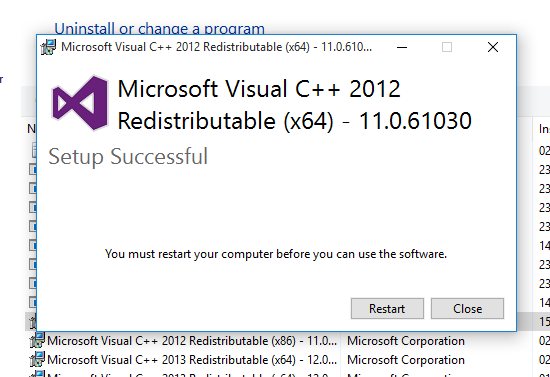The height and width of the screenshot is (377, 550).
Task: Click the 'Setup Successful' status text
Action: (x=128, y=156)
